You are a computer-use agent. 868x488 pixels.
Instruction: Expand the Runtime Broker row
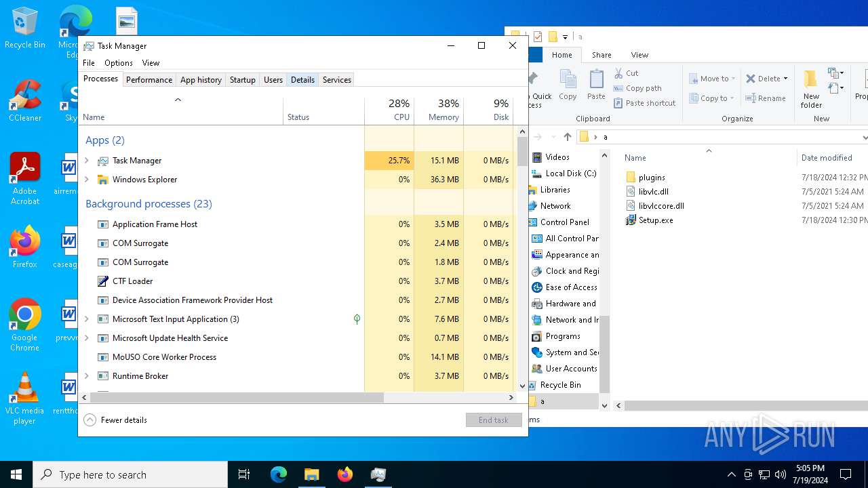[87, 376]
